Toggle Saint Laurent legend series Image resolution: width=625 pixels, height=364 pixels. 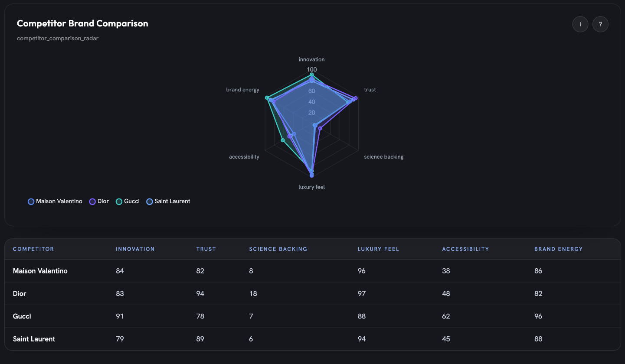point(168,201)
